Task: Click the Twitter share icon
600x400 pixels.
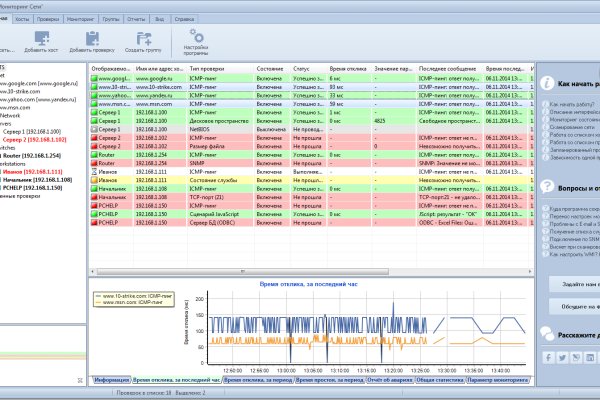Action: tap(562, 357)
